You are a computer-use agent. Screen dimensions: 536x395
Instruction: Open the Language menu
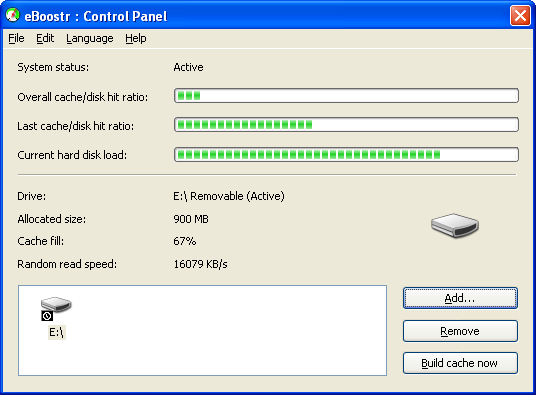point(90,38)
